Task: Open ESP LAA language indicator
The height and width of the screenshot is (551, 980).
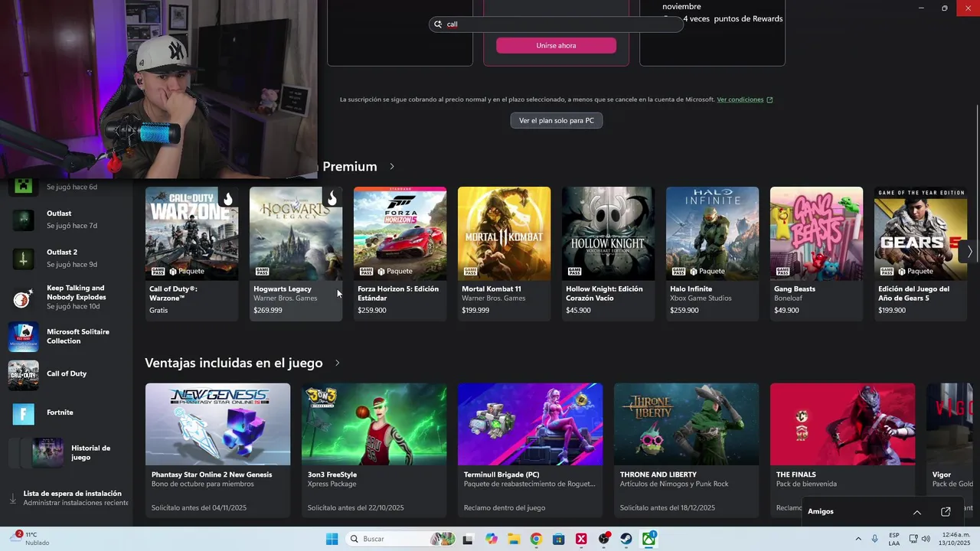Action: [894, 539]
